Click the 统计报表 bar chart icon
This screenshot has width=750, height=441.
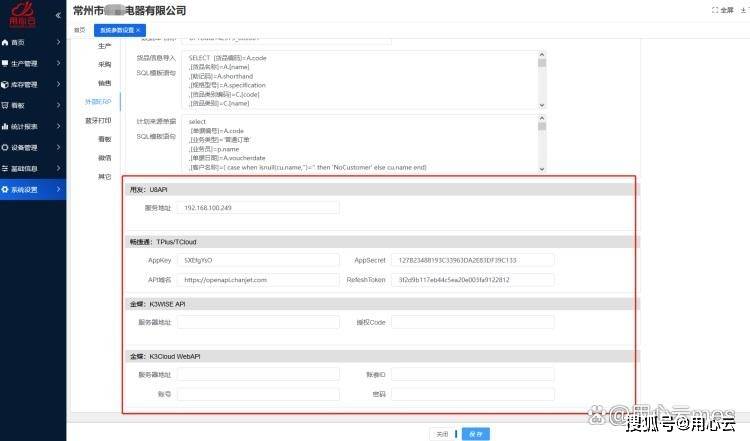click(x=5, y=126)
